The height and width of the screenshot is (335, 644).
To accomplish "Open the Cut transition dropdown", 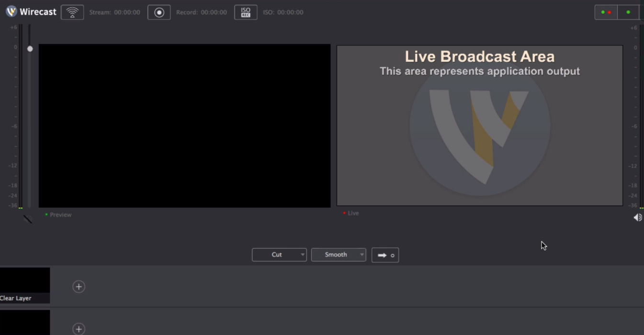I will (x=303, y=254).
